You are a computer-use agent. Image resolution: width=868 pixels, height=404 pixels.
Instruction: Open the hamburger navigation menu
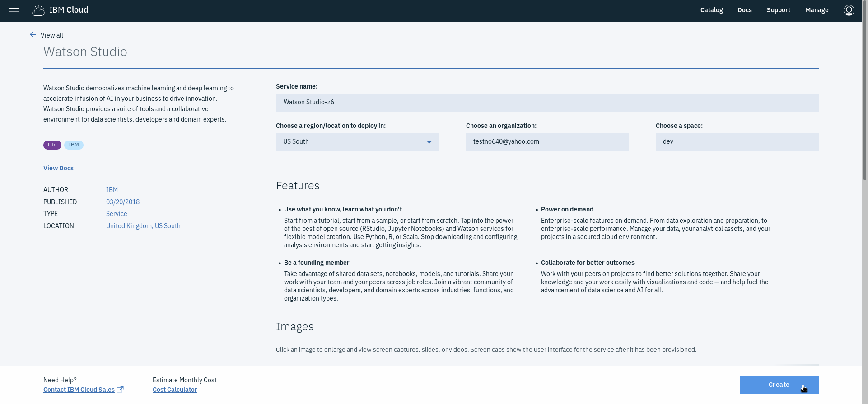pyautogui.click(x=14, y=11)
